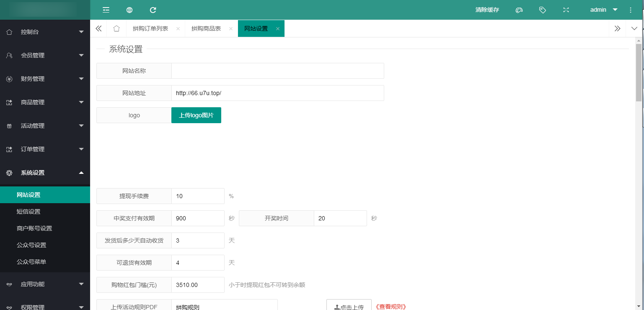Open 公众号菜单 in the sidebar
Image resolution: width=644 pixels, height=310 pixels.
[45, 262]
